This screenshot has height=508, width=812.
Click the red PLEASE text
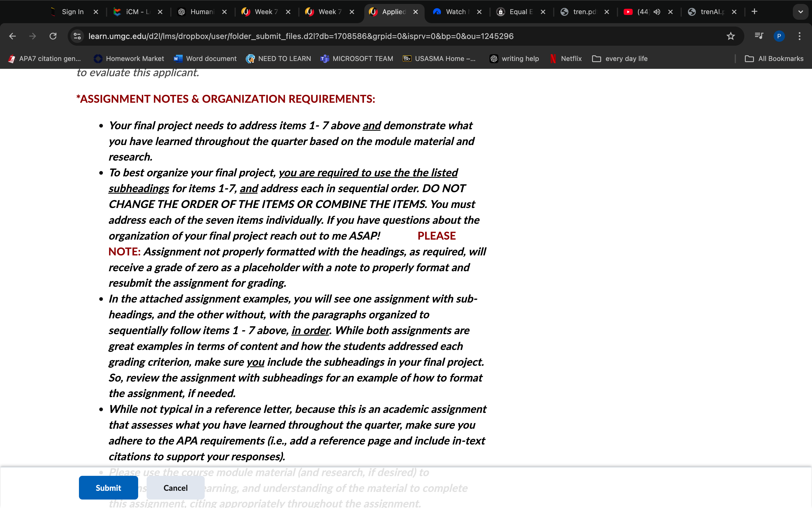(436, 236)
